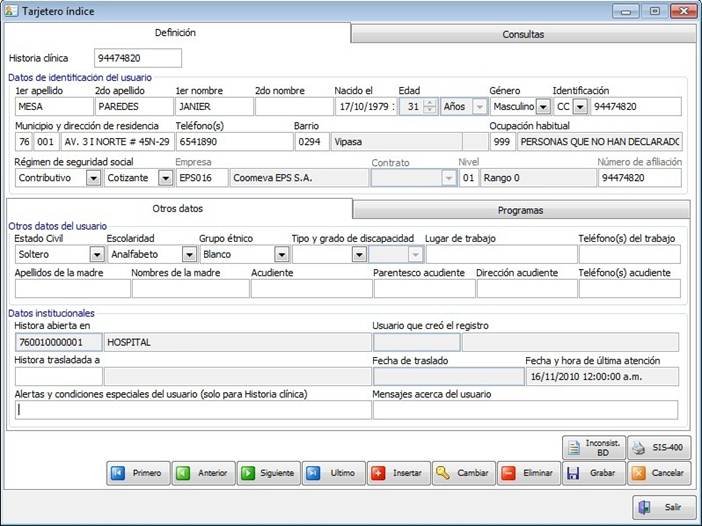Click the empty 2do nombre field

294,107
